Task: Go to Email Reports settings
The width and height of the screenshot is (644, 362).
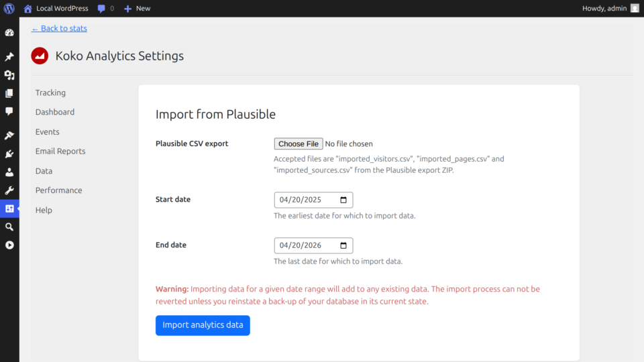Action: click(60, 151)
